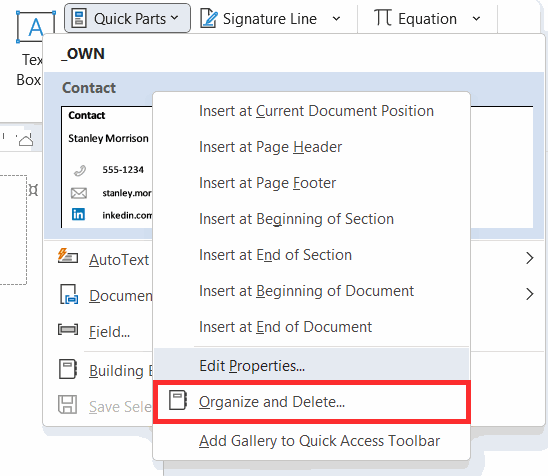The image size is (548, 476).
Task: Select Insert at End of Document
Action: pos(286,327)
